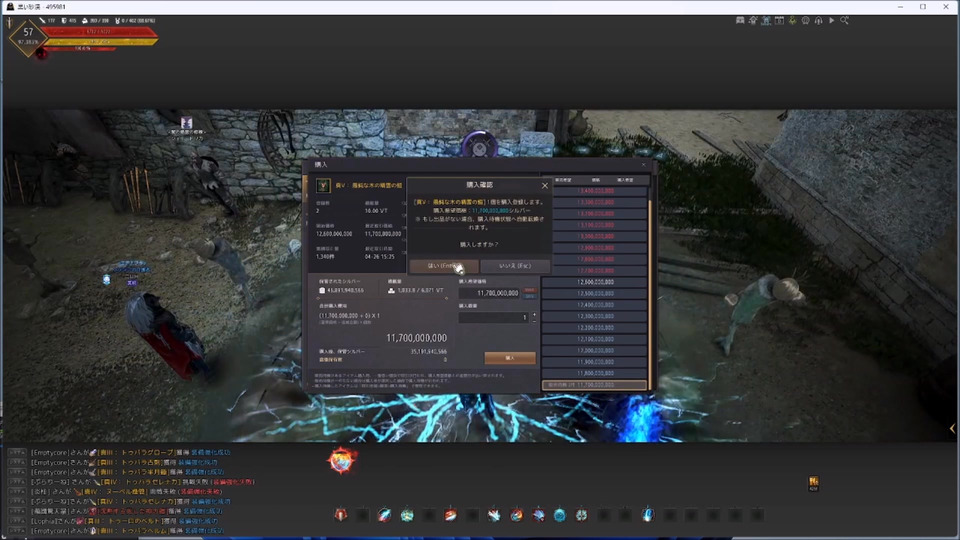Click the golden item icon at lower right

pos(813,484)
